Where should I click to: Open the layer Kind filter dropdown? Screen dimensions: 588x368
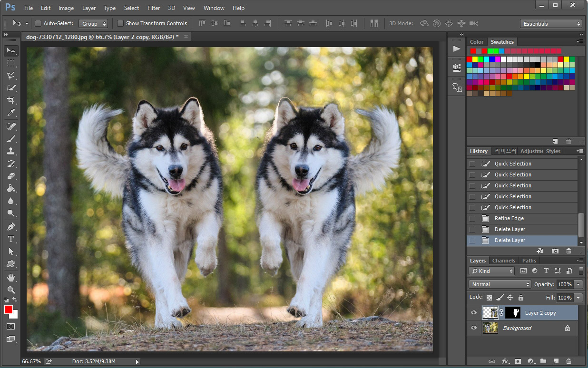pyautogui.click(x=492, y=271)
